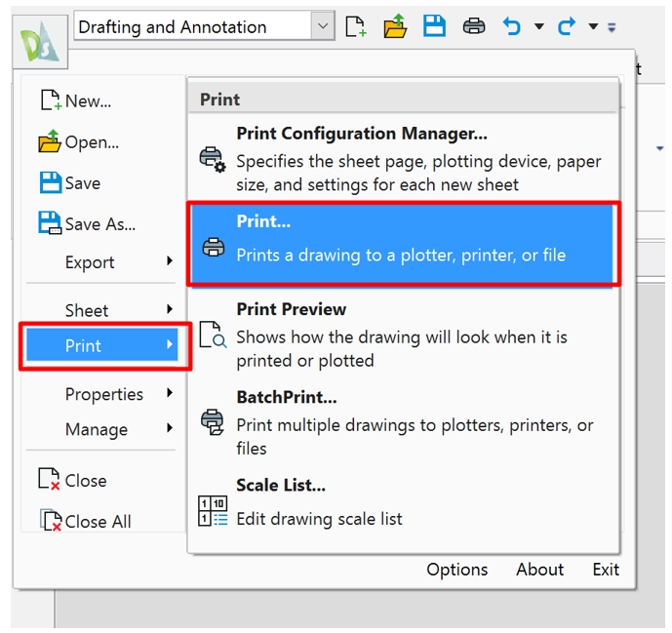Viewport: 672px width, 633px height.
Task: Select BatchPrint from the Print submenu
Action: (x=286, y=398)
